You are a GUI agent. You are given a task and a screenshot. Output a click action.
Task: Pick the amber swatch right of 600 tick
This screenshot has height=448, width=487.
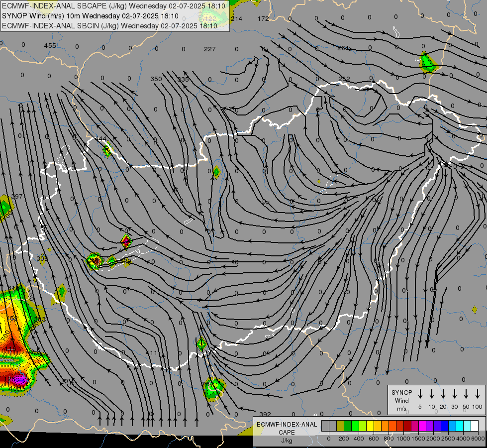[x=378, y=426]
